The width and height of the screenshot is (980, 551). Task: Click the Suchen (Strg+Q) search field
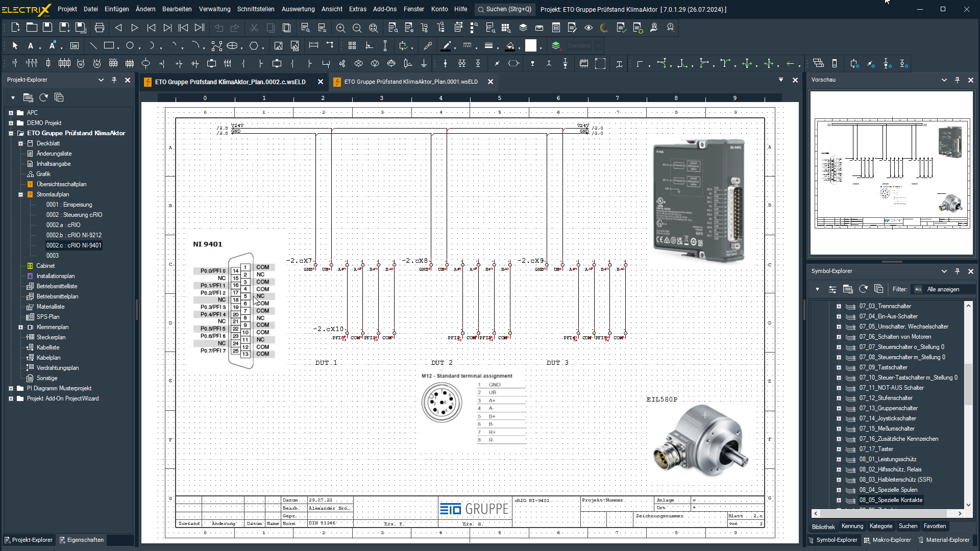(504, 9)
